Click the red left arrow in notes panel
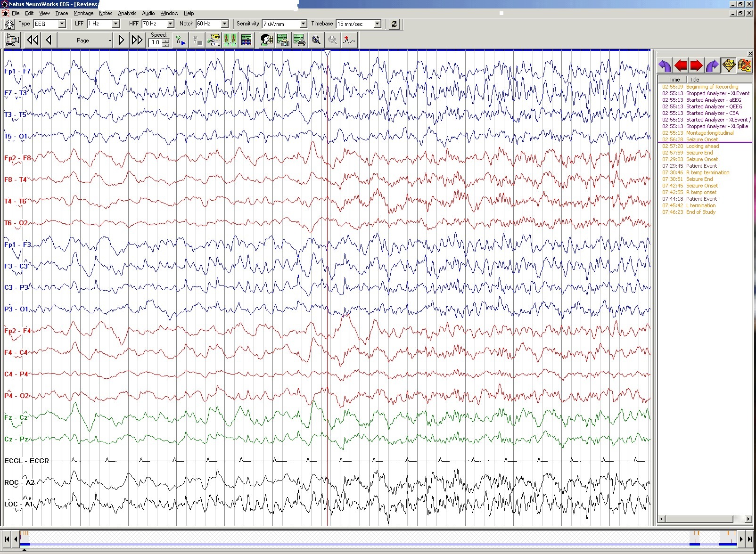Image resolution: width=756 pixels, height=554 pixels. point(680,65)
